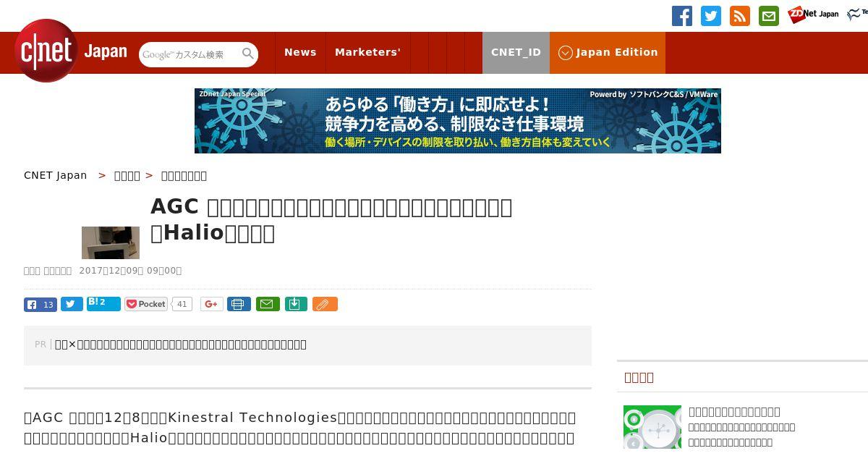Email the article via green envelope icon
Screen dimensions: 868x456
[267, 304]
